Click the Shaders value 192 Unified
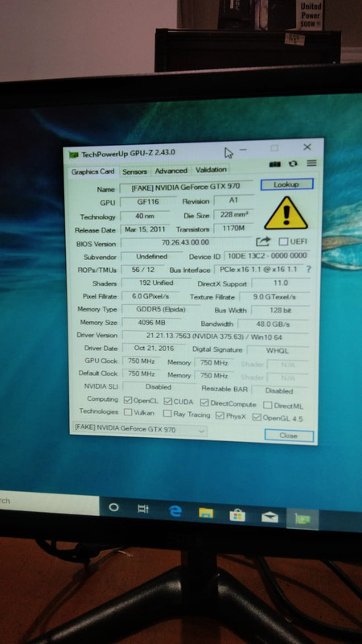This screenshot has height=644, width=362. [156, 283]
